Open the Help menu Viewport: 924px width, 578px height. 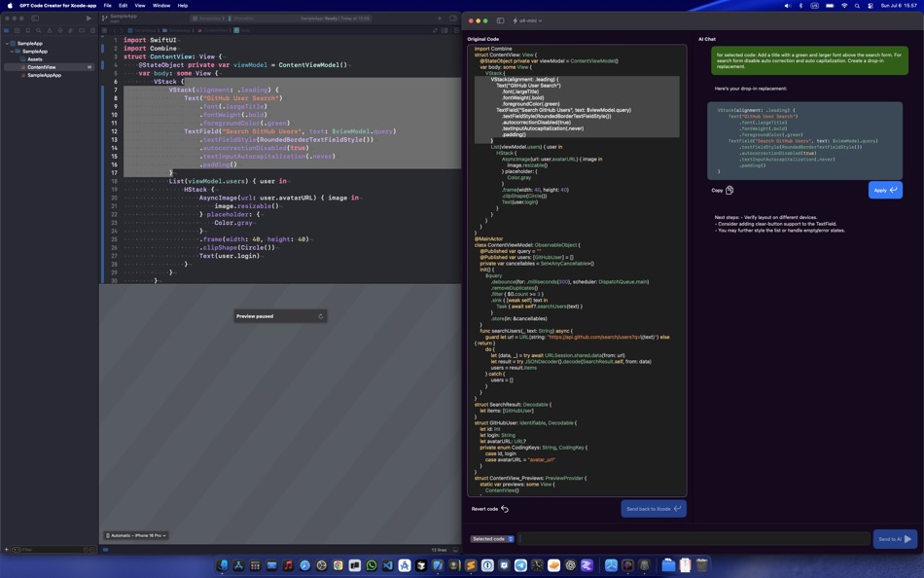183,5
